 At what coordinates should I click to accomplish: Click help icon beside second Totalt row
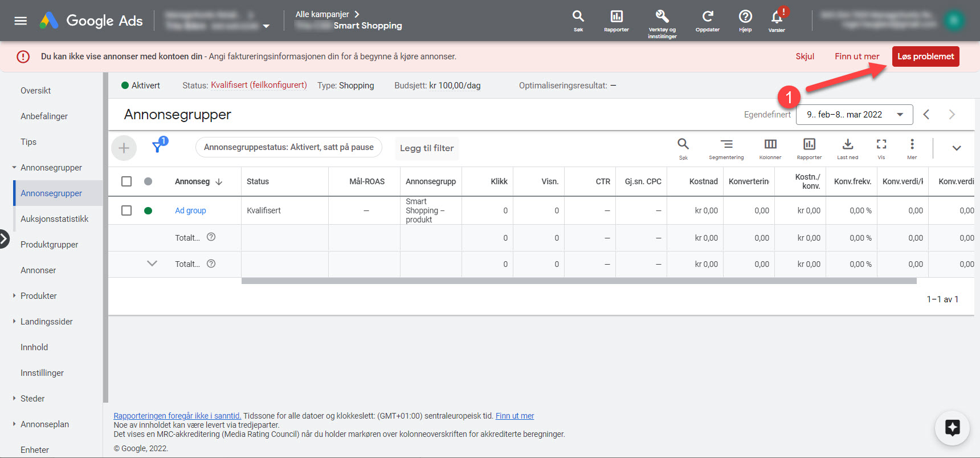[211, 264]
